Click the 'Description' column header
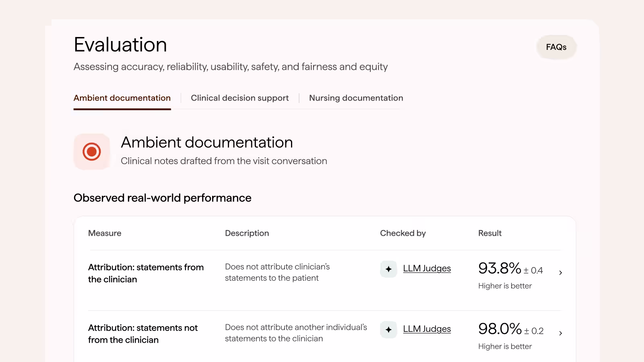 click(247, 233)
